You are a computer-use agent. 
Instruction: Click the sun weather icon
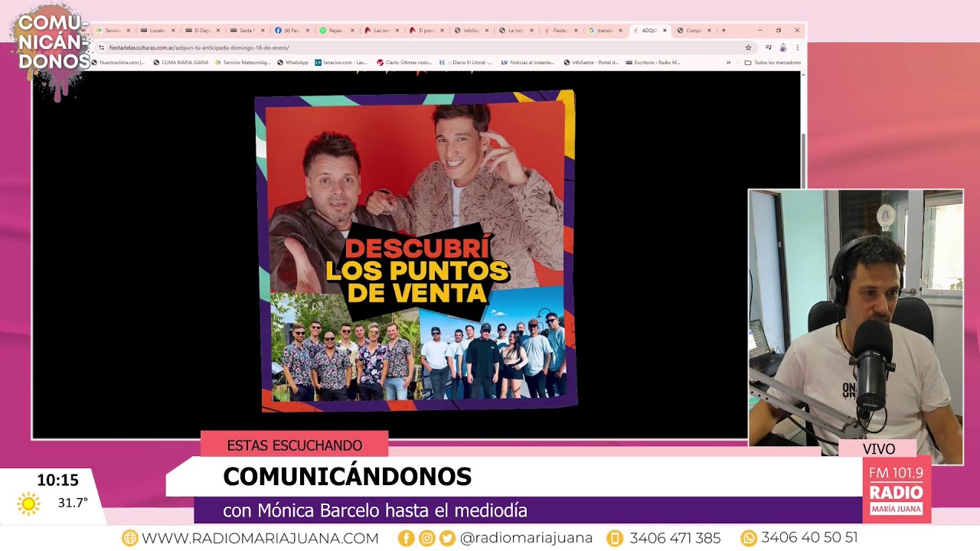coord(29,504)
